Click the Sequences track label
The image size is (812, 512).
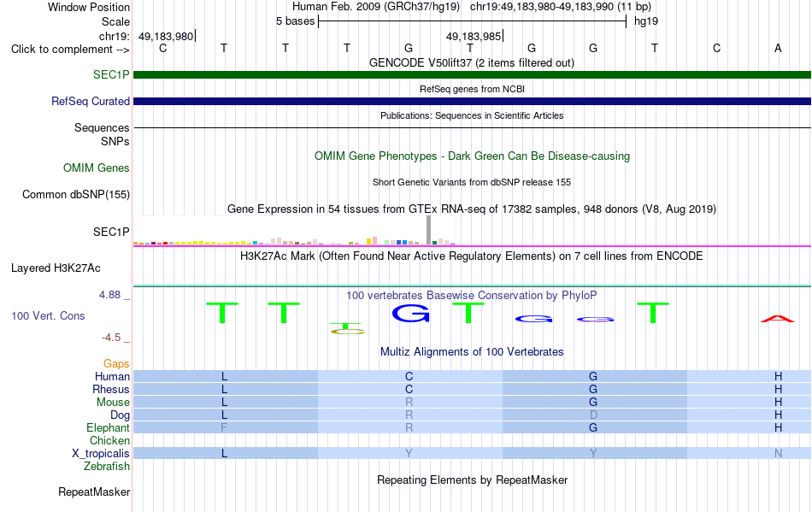tap(102, 128)
